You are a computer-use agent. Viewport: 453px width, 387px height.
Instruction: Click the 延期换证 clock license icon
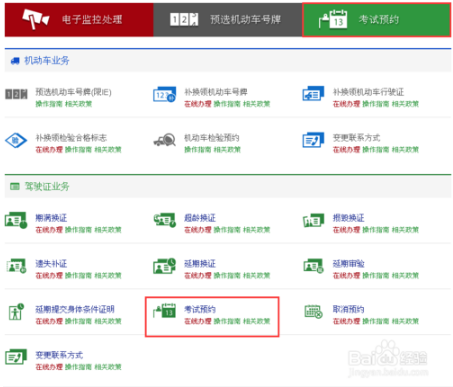coord(165,266)
